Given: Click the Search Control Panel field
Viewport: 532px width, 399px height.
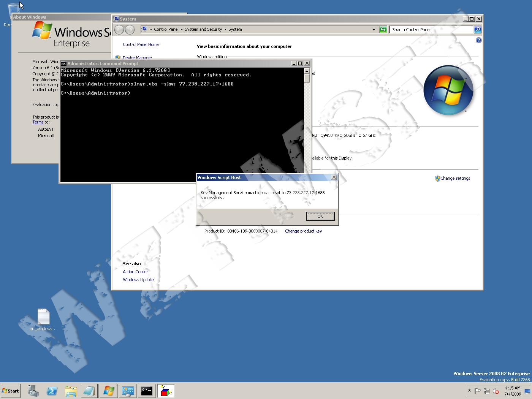Looking at the screenshot, I should pyautogui.click(x=431, y=30).
